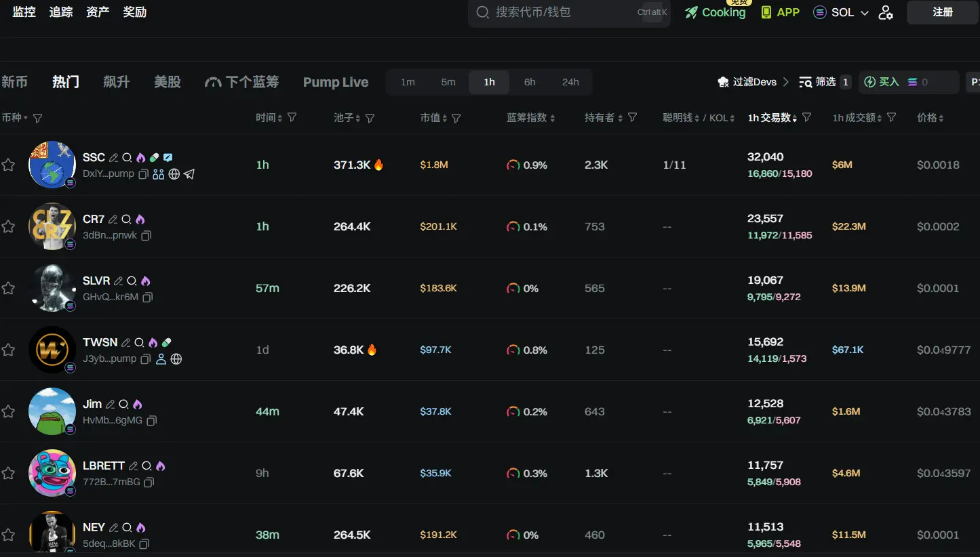
Task: Open the website globe icon for TWSN
Action: pos(176,359)
